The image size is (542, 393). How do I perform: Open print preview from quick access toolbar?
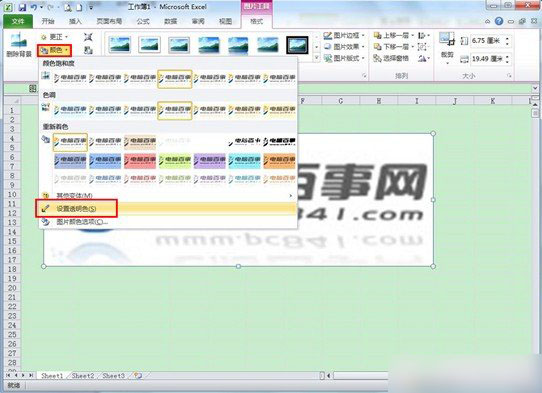pos(68,7)
